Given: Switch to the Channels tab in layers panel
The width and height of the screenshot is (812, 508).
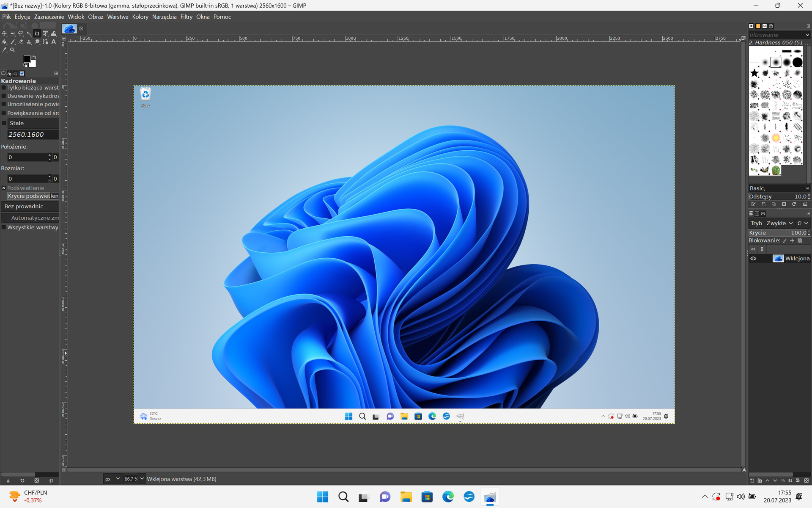Looking at the screenshot, I should pos(757,213).
